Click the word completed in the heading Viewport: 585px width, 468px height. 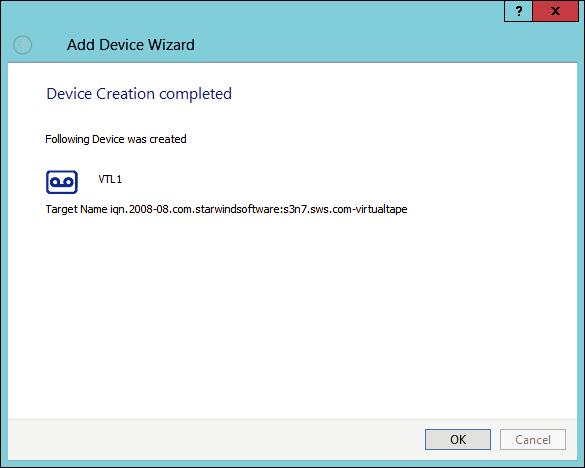(x=195, y=94)
